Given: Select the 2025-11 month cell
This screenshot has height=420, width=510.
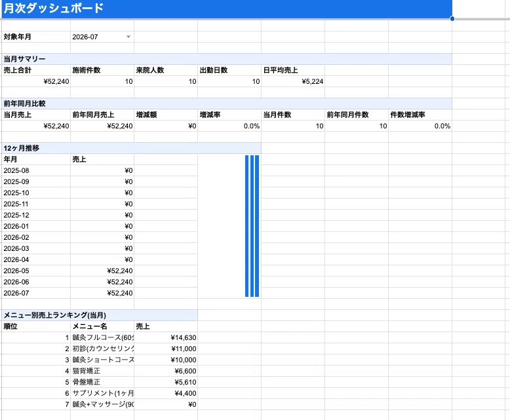Looking at the screenshot, I should [x=36, y=204].
